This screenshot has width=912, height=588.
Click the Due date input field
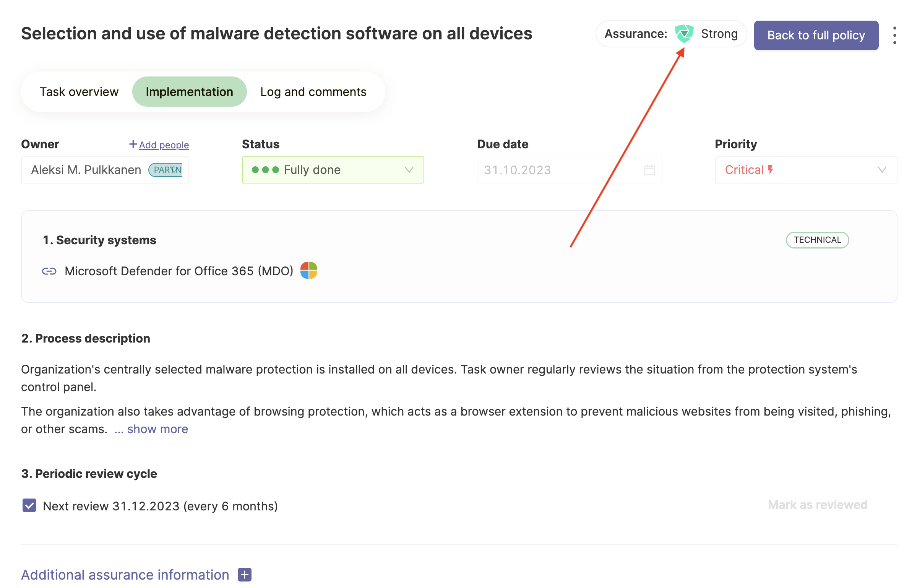point(569,170)
